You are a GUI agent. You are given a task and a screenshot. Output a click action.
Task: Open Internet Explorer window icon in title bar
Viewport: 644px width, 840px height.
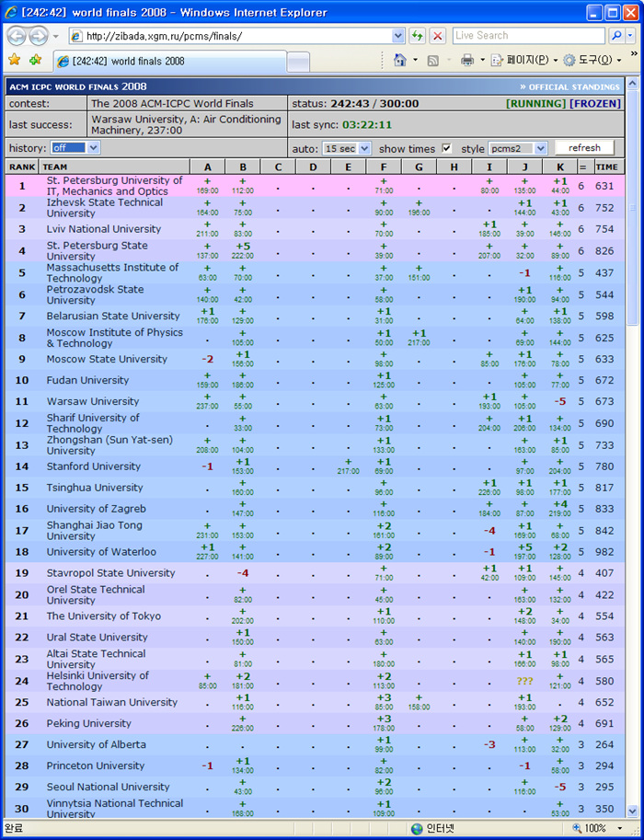[x=11, y=12]
